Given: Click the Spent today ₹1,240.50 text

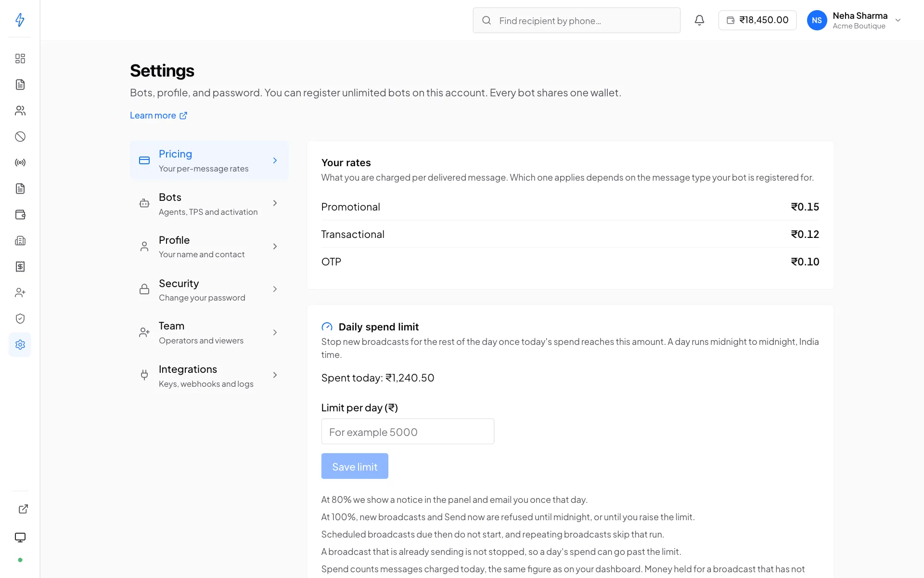Looking at the screenshot, I should point(378,378).
